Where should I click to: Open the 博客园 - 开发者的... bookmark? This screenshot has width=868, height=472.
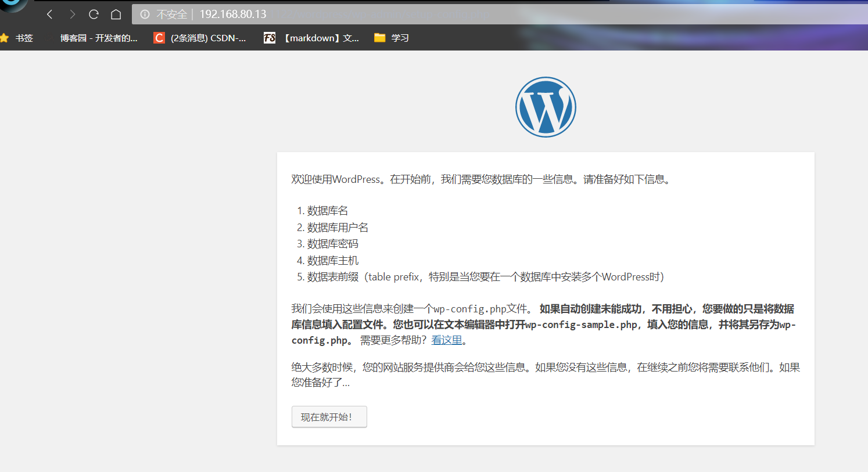point(99,38)
